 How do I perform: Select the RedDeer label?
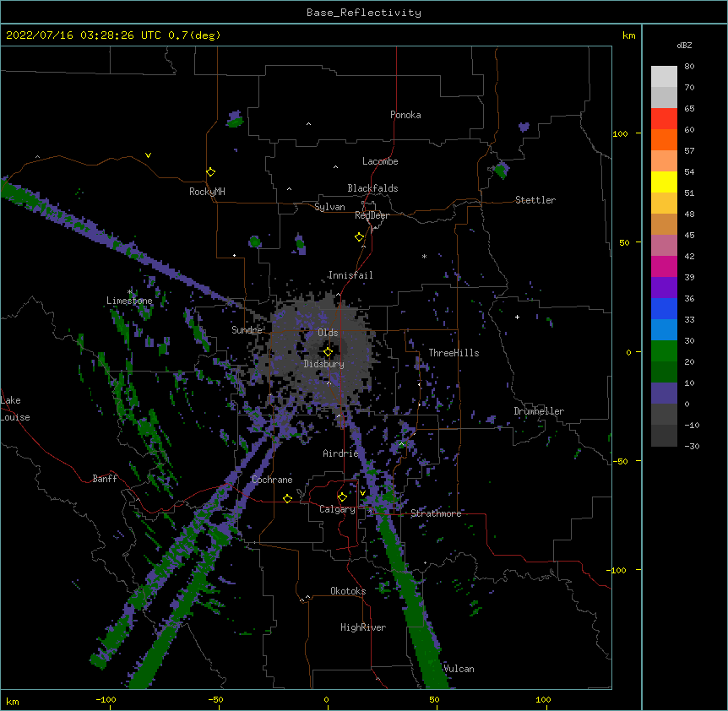pyautogui.click(x=372, y=215)
